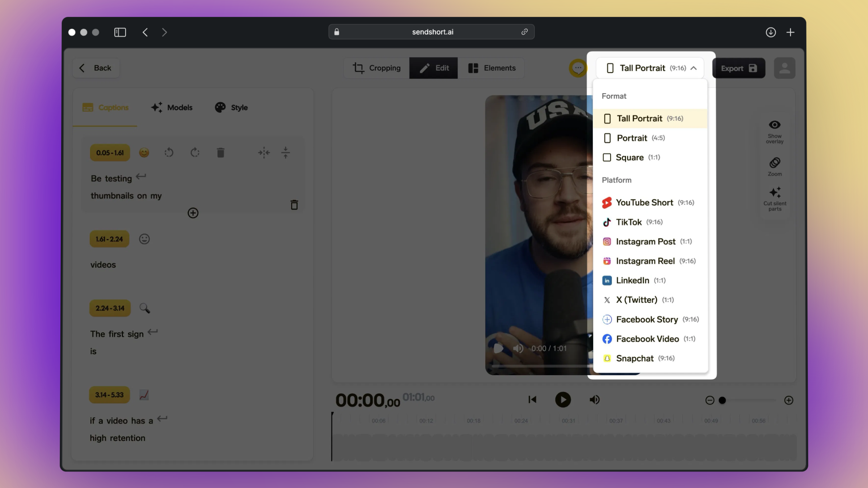The height and width of the screenshot is (488, 868).
Task: Zoom in the timeline with plus icon
Action: tap(789, 400)
